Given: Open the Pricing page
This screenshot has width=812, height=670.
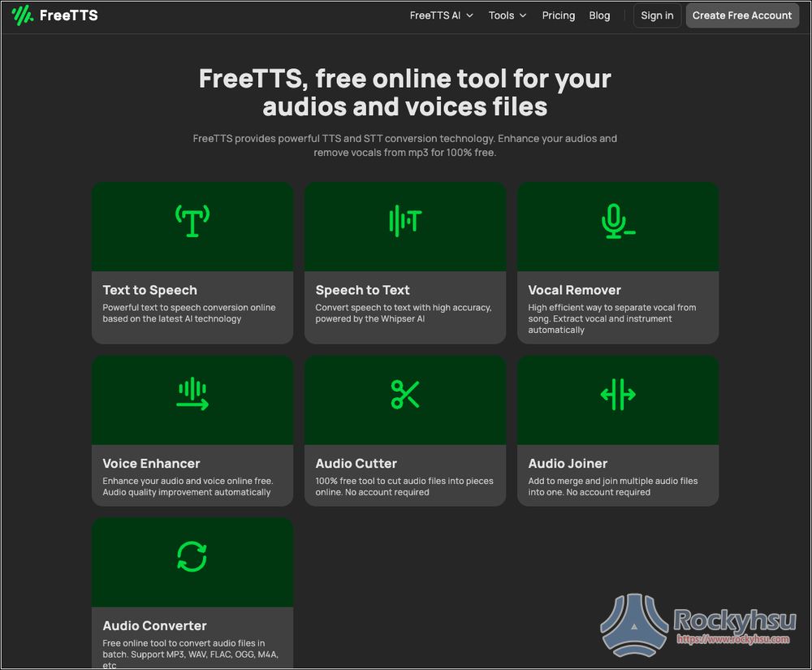Looking at the screenshot, I should click(x=559, y=15).
